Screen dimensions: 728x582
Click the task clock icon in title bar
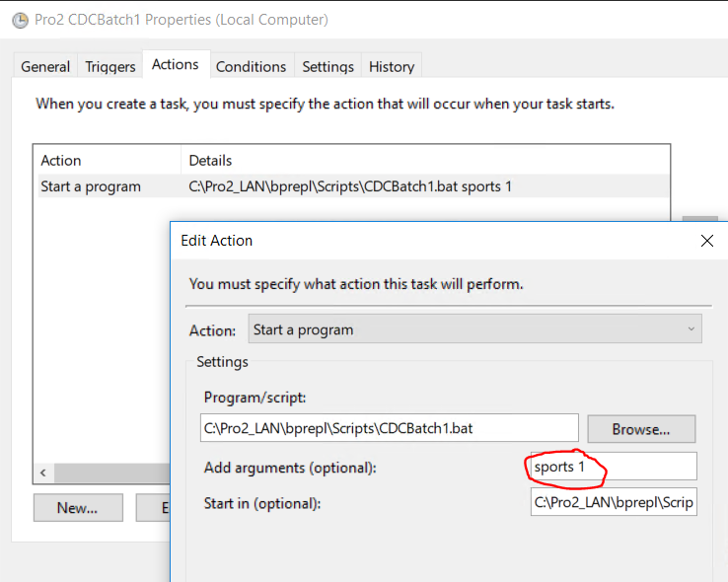coord(20,21)
